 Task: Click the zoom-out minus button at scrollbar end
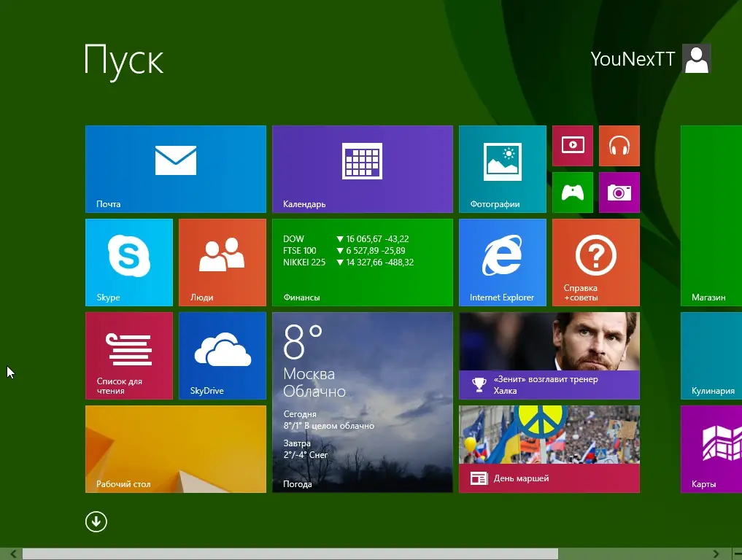click(x=738, y=554)
